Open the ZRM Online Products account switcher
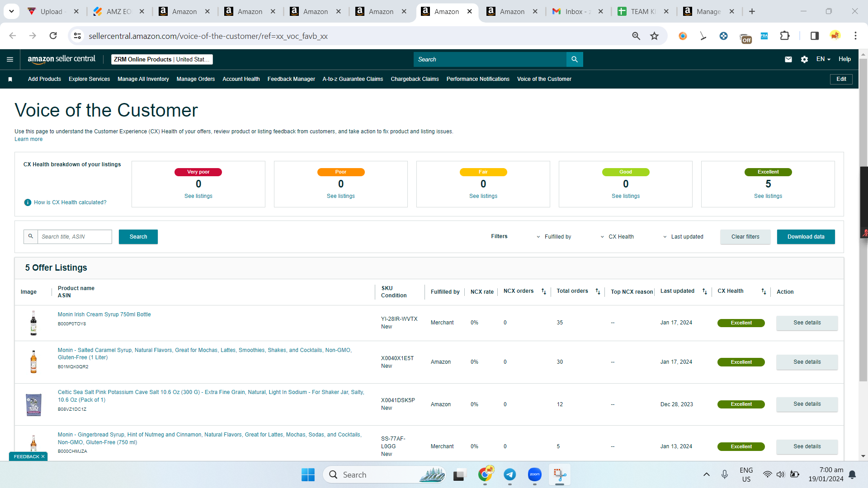The height and width of the screenshot is (488, 868). [162, 59]
